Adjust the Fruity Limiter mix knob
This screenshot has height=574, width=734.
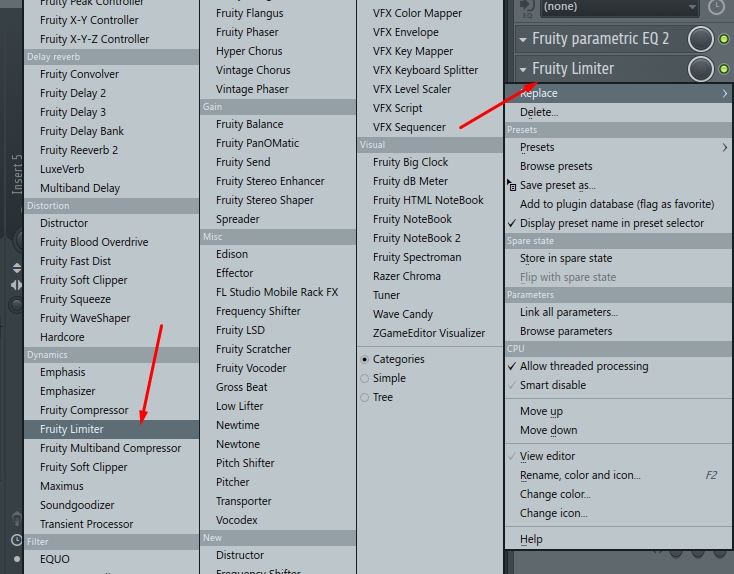point(701,69)
